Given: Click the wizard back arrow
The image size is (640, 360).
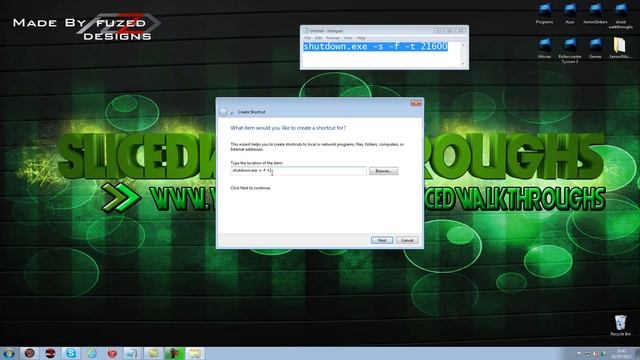Looking at the screenshot, I should click(x=223, y=112).
